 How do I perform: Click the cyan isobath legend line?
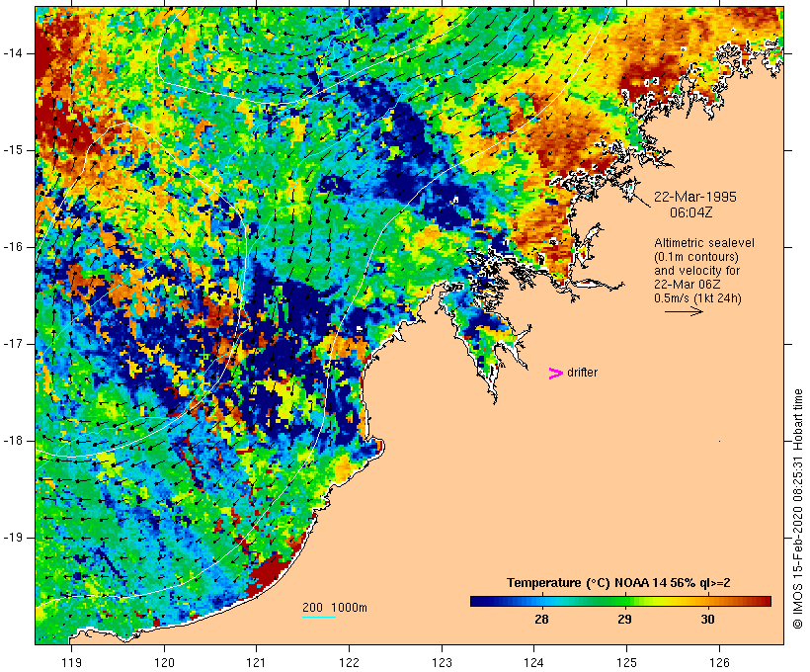click(319, 617)
